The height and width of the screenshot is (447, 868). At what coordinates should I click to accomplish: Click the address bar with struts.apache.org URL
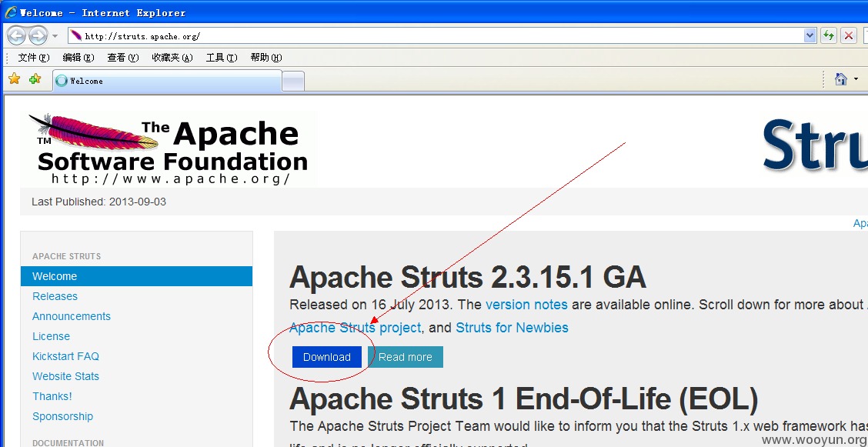click(442, 36)
